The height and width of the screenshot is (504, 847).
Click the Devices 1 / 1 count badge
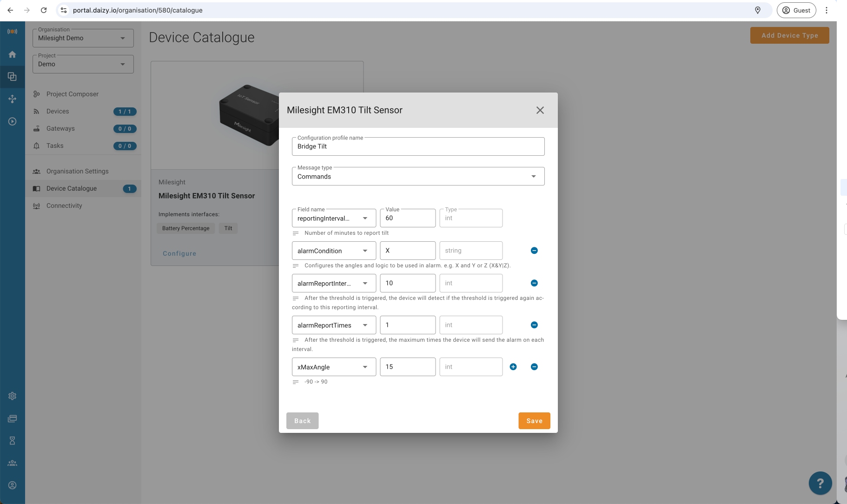click(x=125, y=112)
